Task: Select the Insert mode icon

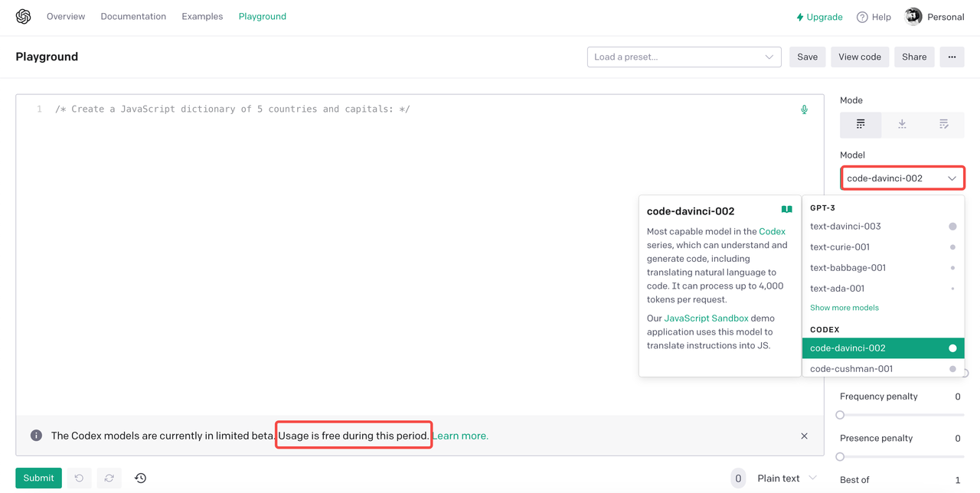Action: [x=902, y=124]
